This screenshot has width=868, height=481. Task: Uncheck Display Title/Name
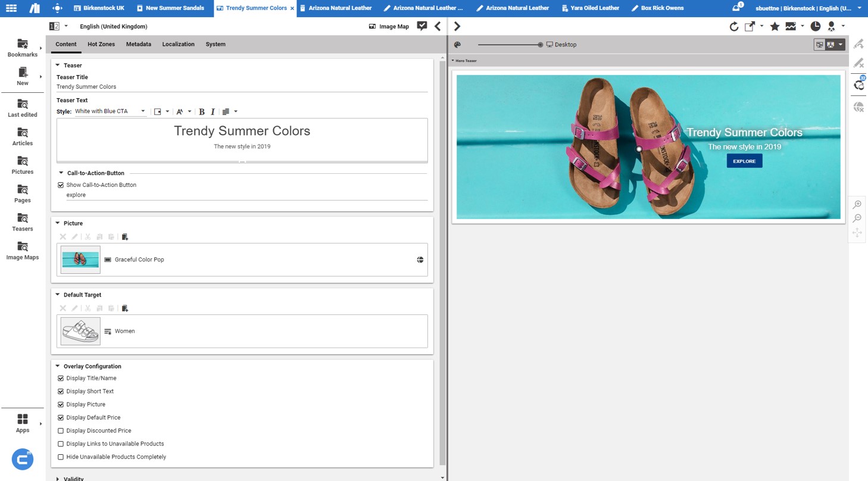tap(61, 378)
